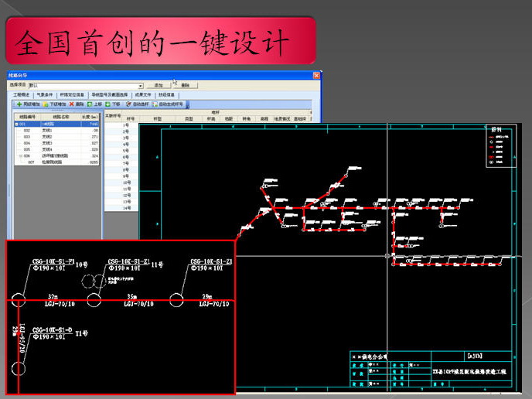
Task: Click the 地质情况 column header
Action: pos(282,119)
